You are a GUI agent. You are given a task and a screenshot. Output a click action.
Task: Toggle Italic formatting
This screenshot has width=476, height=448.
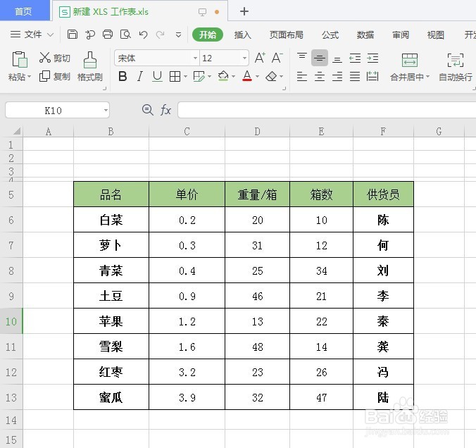[x=139, y=76]
